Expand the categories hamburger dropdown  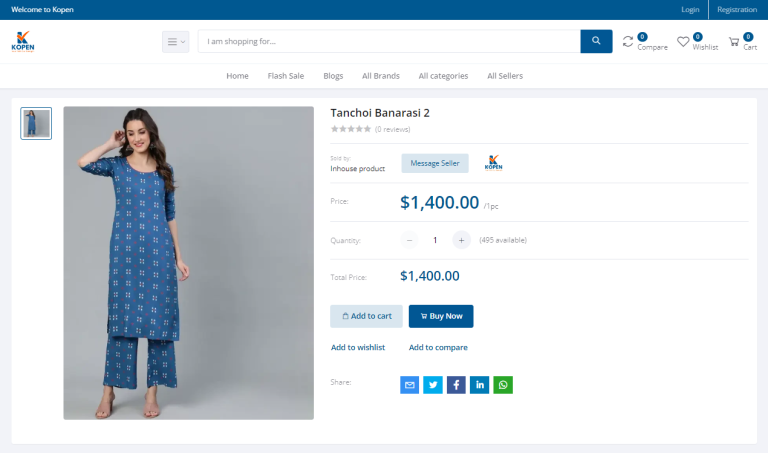(175, 42)
